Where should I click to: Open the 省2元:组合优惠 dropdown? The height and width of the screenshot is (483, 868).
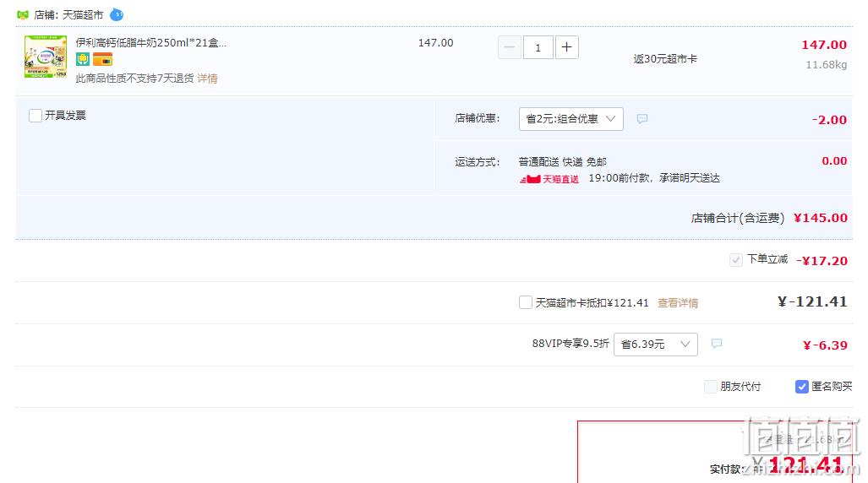click(x=570, y=119)
